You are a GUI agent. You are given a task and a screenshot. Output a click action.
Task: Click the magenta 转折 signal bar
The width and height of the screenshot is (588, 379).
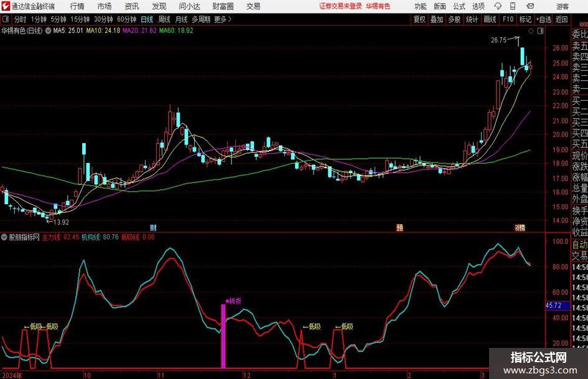pos(223,336)
